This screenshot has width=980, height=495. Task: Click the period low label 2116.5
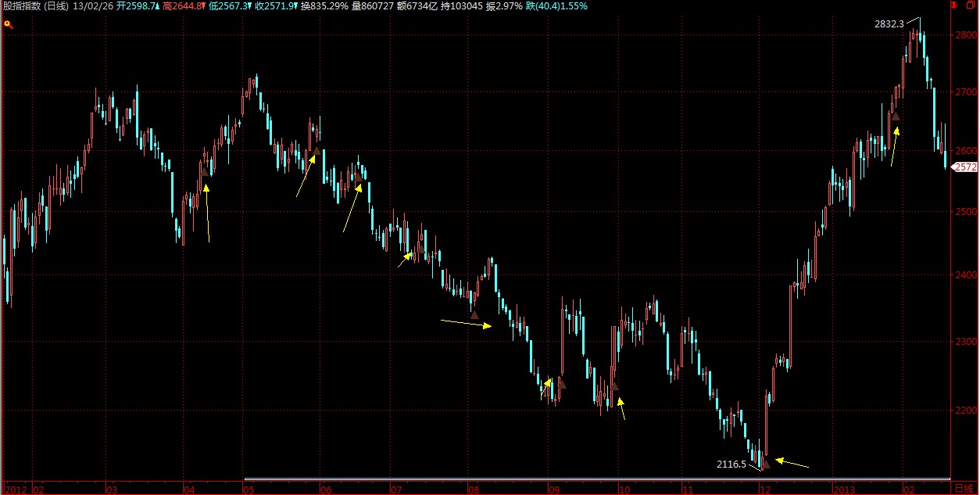pos(731,465)
